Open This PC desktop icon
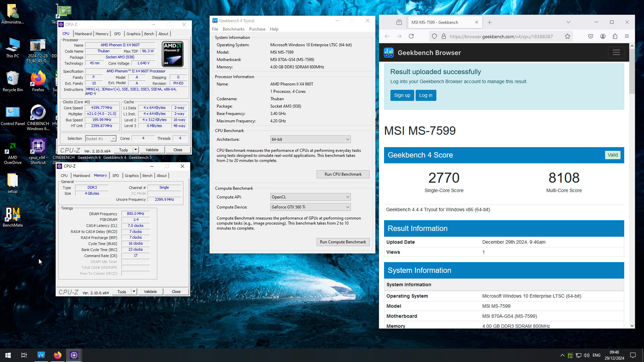644x362 pixels. click(x=13, y=48)
